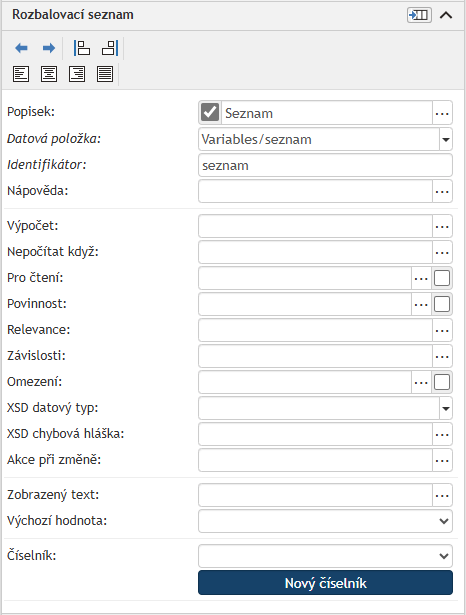Viewport: 466px width, 615px height.
Task: Align element to left edge icon
Action: coord(82,48)
